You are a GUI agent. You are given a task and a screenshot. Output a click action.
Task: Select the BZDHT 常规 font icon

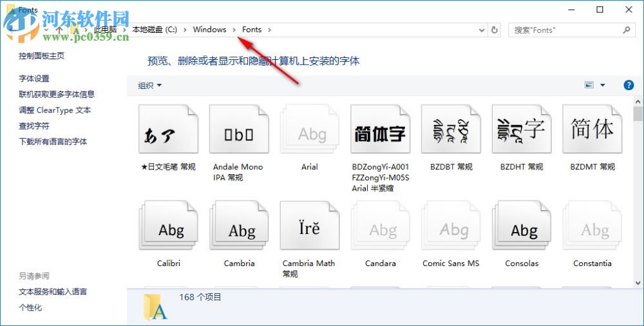[x=522, y=129]
